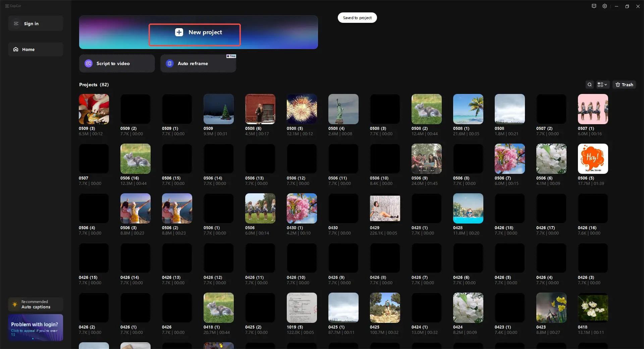Screen dimensions: 644x349
Task: Dismiss the Saved to project notification
Action: click(x=357, y=17)
